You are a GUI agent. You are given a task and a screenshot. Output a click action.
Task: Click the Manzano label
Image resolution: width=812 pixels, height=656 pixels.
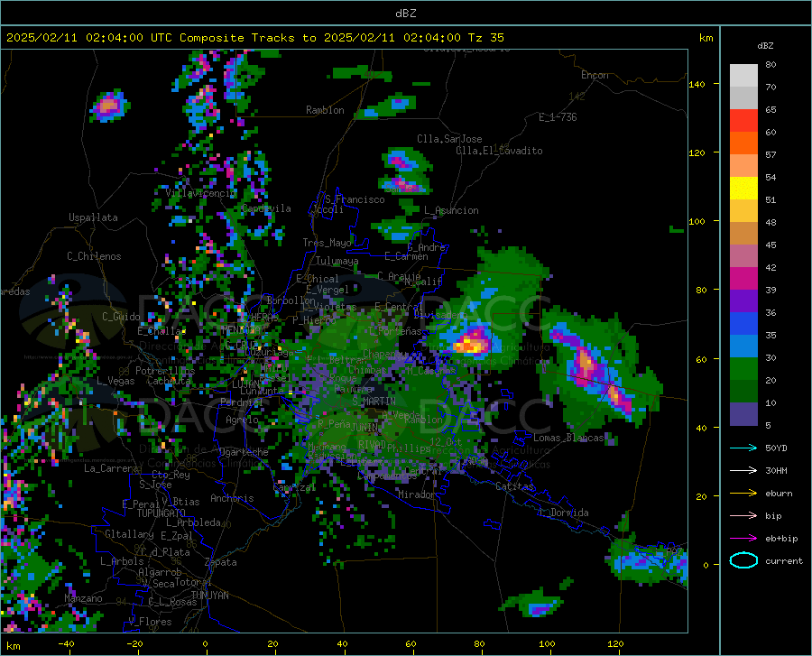[x=83, y=598]
